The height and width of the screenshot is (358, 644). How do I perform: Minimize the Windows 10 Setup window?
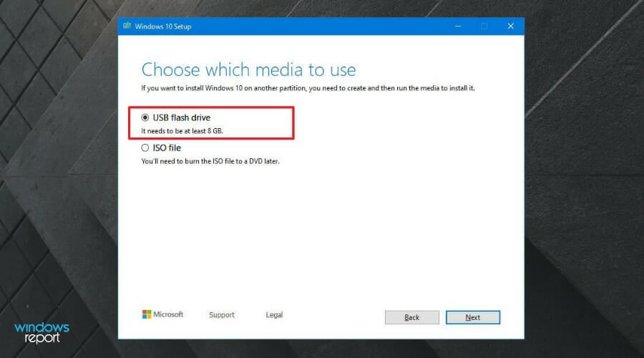coord(458,26)
